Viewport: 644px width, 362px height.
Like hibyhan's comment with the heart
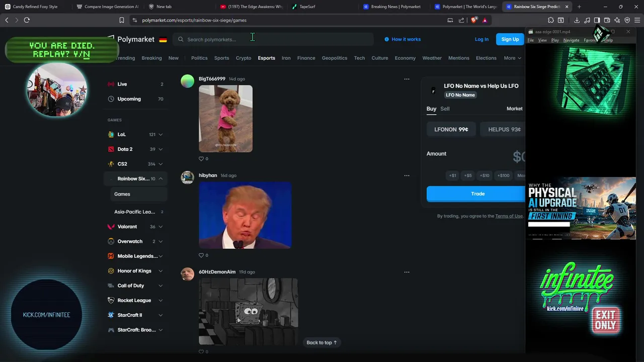tap(201, 255)
